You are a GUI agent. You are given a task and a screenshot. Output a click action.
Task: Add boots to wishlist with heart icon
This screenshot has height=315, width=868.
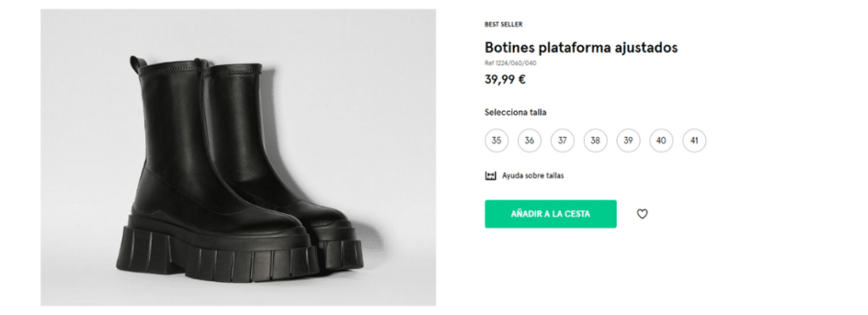pyautogui.click(x=642, y=214)
